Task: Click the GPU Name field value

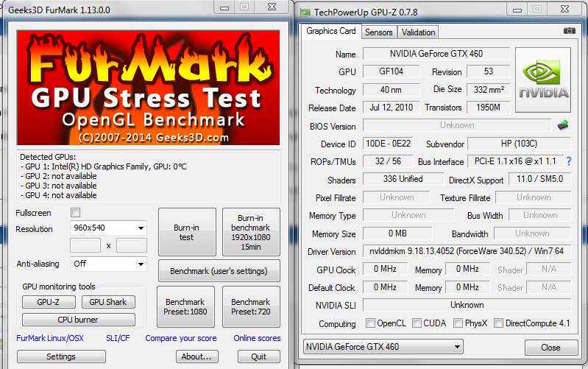Action: [436, 54]
